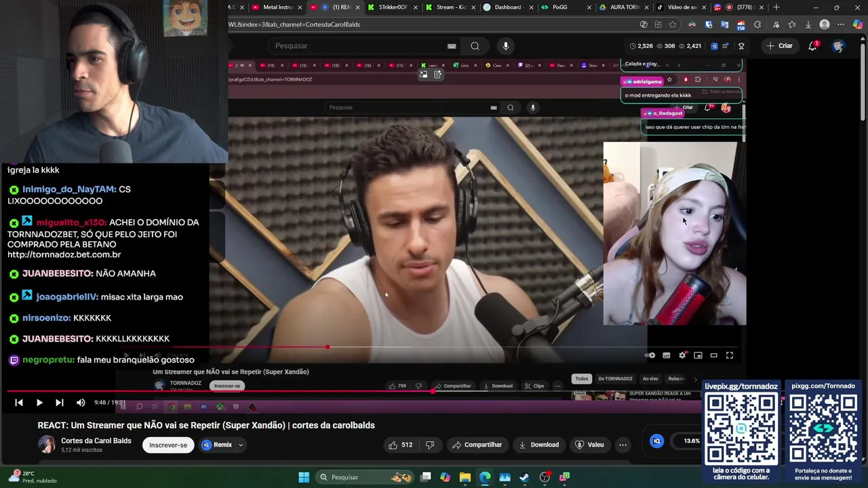Screen dimensions: 868x488
Task: Switch to the PixGG browser tab
Action: [560, 7]
